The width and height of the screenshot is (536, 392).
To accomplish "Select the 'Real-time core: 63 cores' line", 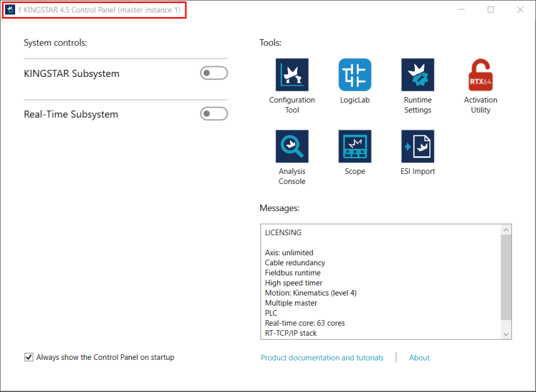I will click(x=305, y=323).
